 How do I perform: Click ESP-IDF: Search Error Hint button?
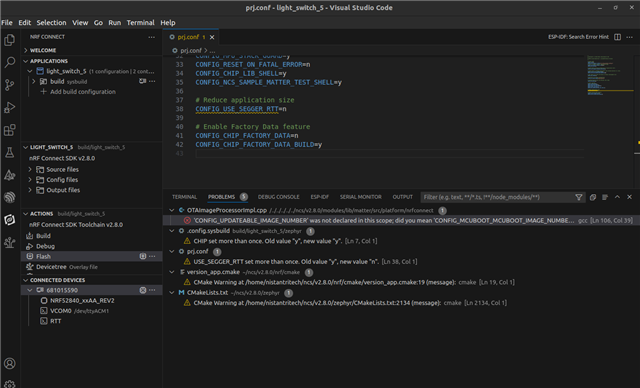pyautogui.click(x=578, y=37)
